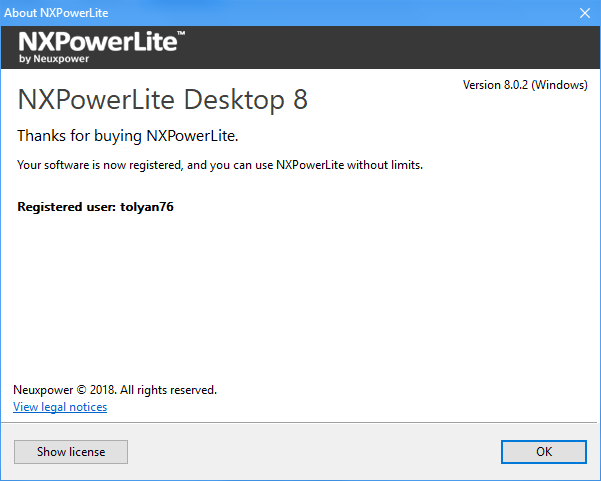Click the empty dark header banner area
601x481 pixels.
[400, 47]
